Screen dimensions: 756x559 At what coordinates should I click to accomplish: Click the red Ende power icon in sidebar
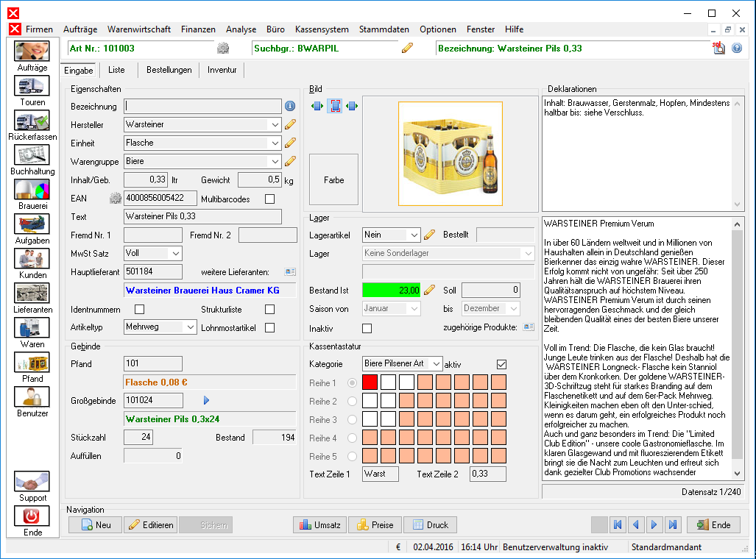[32, 516]
